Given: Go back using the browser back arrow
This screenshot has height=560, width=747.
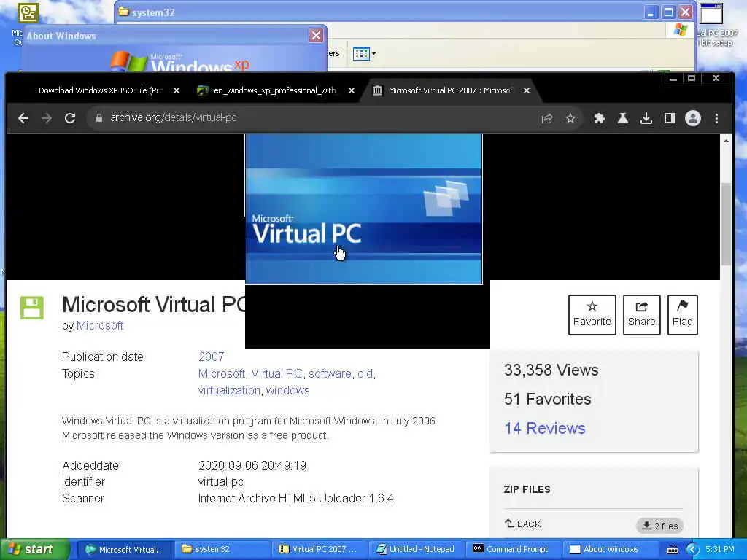Looking at the screenshot, I should [x=23, y=118].
